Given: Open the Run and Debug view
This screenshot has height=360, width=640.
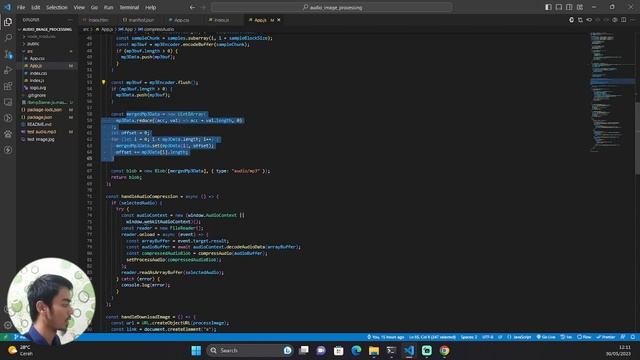Looking at the screenshot, I should tap(8, 70).
